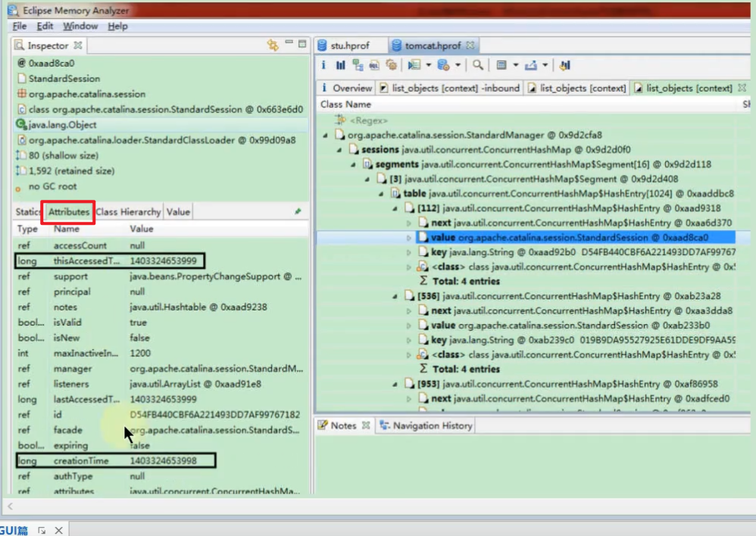Select the StandardClassLoader @ 0x99d09a8 row

pyautogui.click(x=161, y=140)
